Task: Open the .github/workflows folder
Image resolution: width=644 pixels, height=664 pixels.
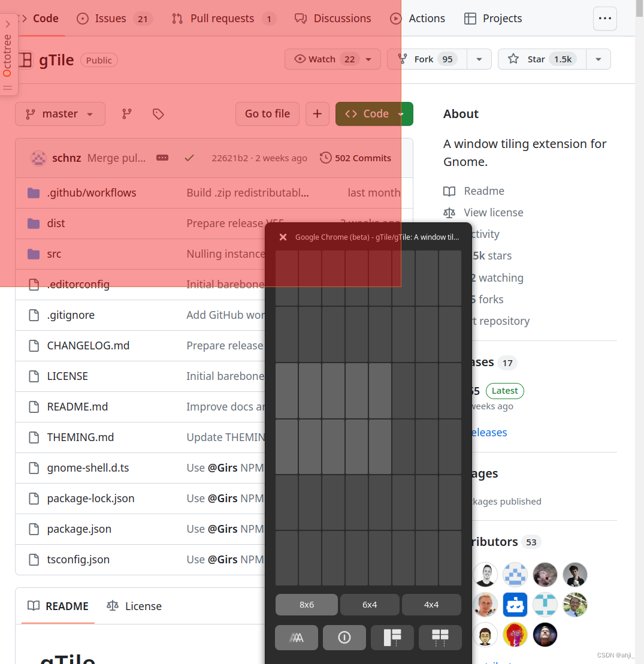Action: coord(92,193)
